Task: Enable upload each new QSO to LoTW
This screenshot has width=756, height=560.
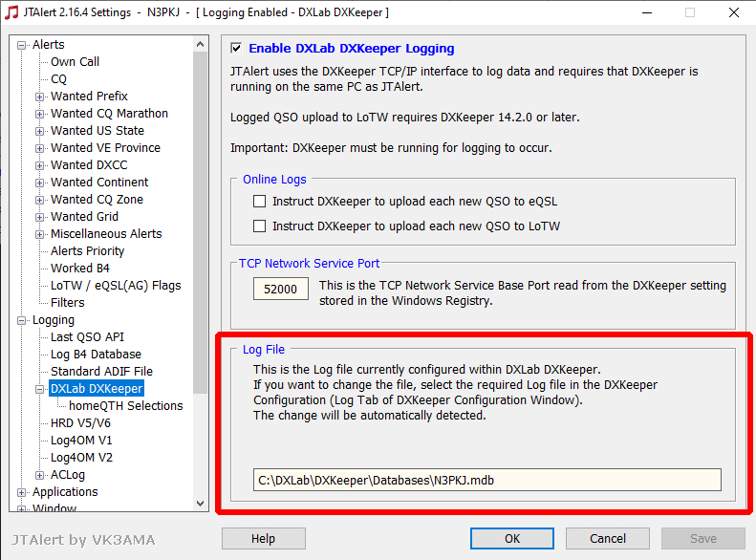Action: coord(259,226)
